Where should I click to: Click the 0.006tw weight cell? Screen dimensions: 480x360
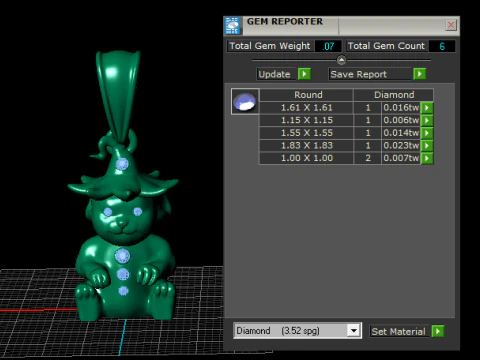coord(401,120)
